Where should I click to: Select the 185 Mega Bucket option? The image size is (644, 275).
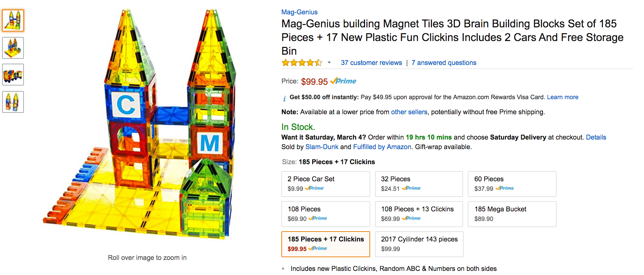[512, 214]
